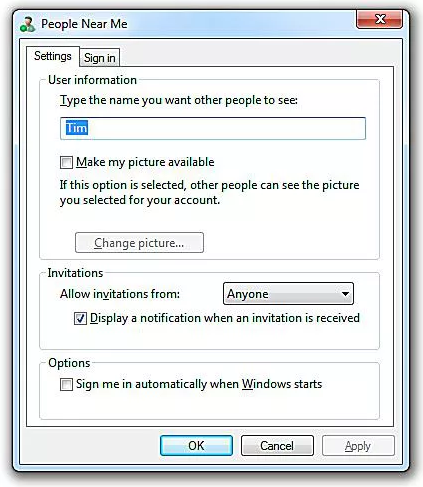Screen dimensions: 423x487
Task: Click the Type the name label
Action: tap(179, 100)
